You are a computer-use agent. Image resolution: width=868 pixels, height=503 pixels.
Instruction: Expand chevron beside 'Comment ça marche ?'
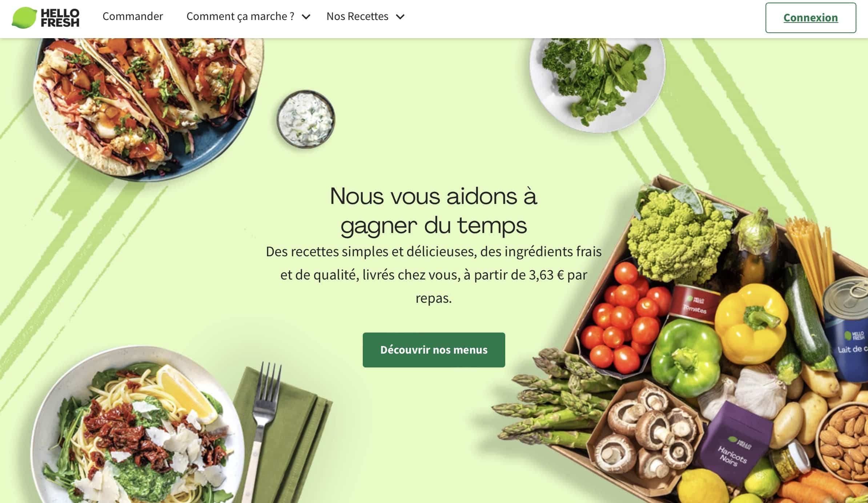(x=306, y=17)
